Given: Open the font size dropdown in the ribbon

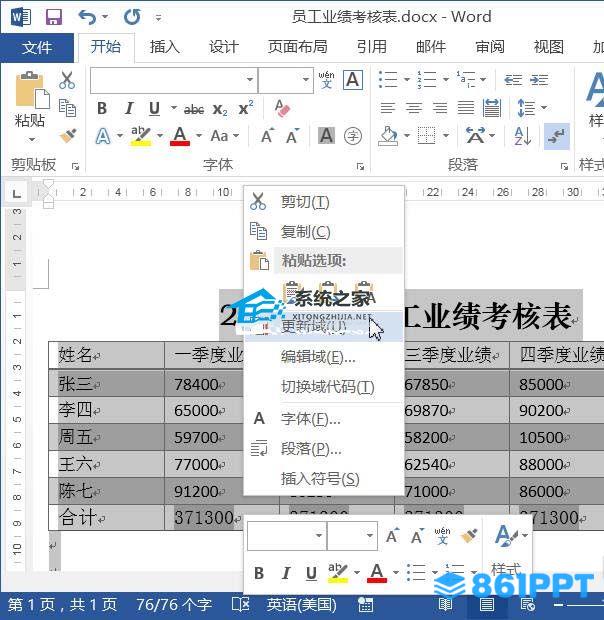Looking at the screenshot, I should [x=306, y=80].
